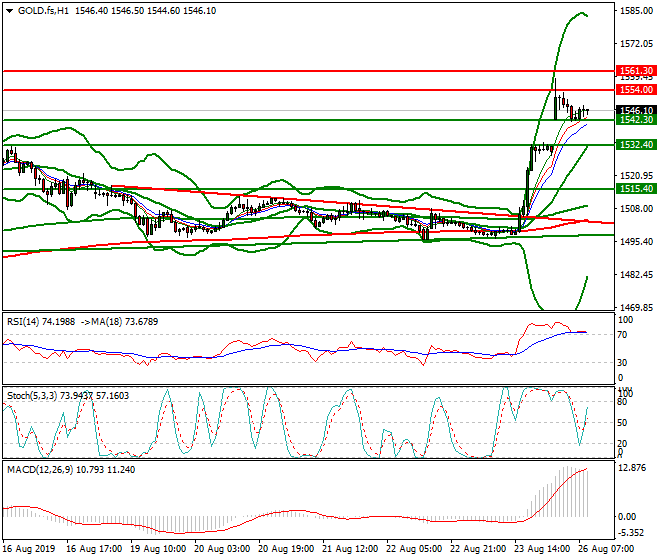The width and height of the screenshot is (660, 560).
Task: Click the 26 Aug 07:00 time axis label
Action: click(606, 549)
